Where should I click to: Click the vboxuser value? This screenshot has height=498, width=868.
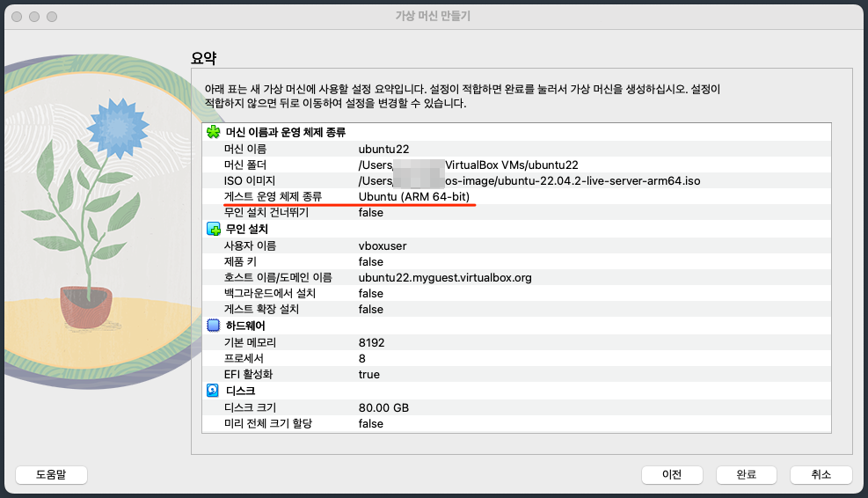(383, 246)
